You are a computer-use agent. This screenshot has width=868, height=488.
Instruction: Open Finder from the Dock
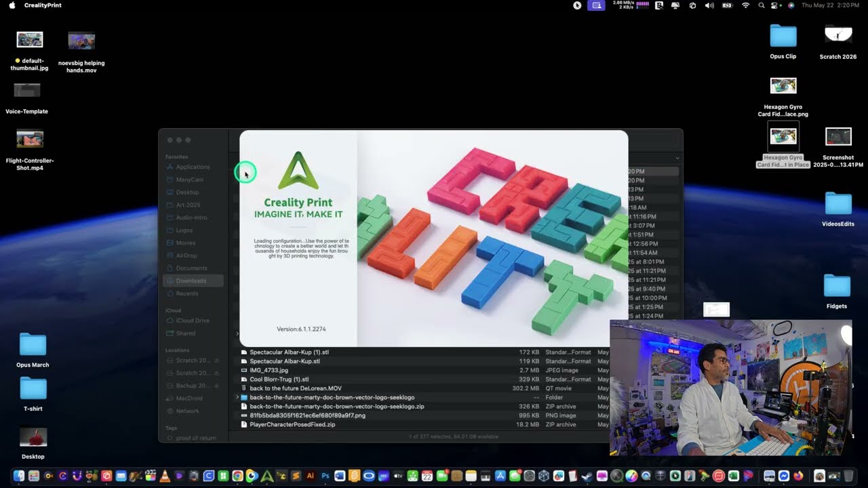click(19, 476)
